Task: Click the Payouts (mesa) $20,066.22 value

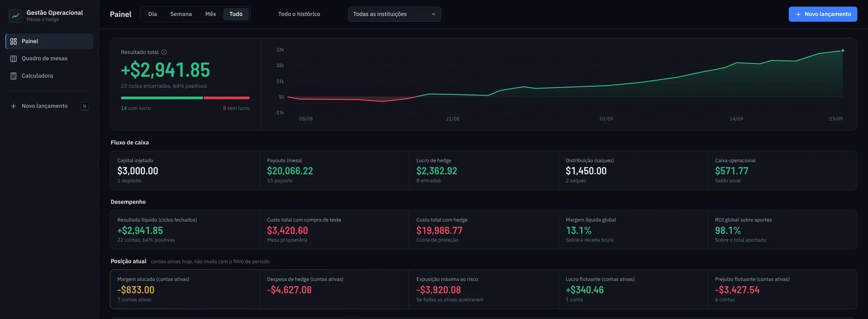Action: [x=290, y=171]
